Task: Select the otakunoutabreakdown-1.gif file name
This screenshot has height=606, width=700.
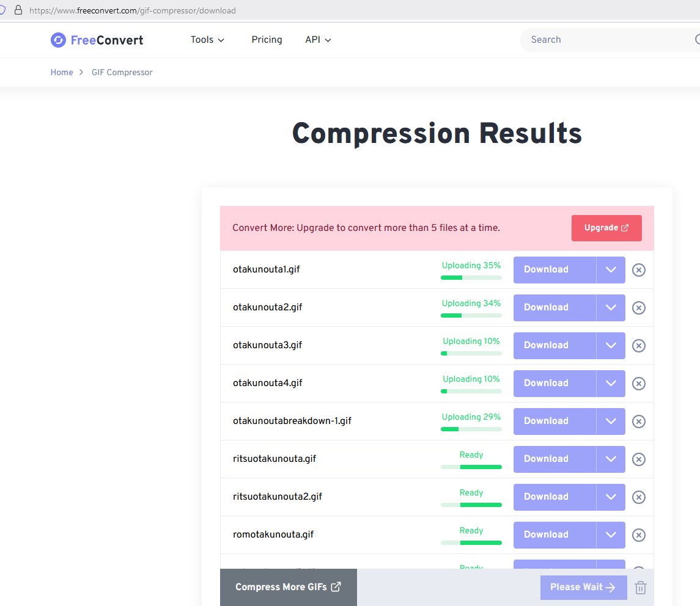Action: pos(292,422)
